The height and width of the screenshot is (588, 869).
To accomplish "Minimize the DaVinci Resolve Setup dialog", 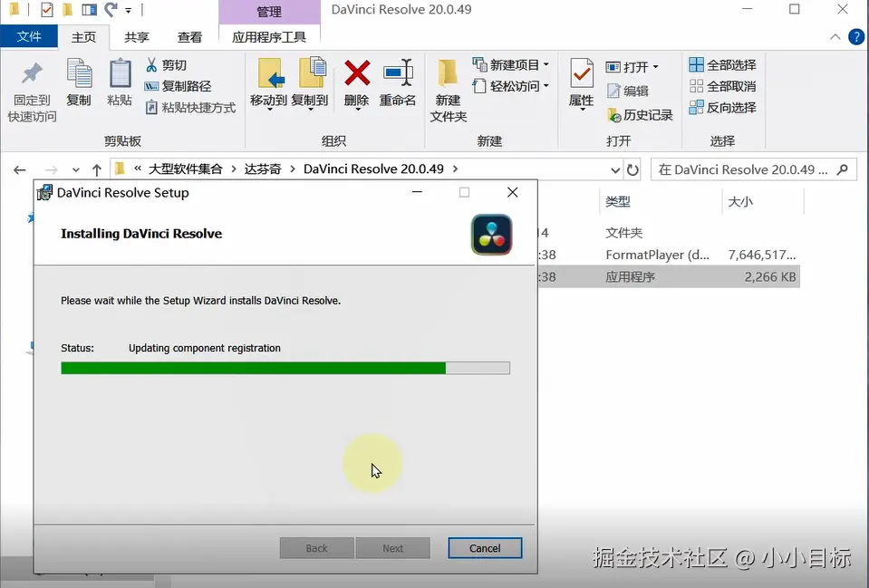I will (x=418, y=192).
